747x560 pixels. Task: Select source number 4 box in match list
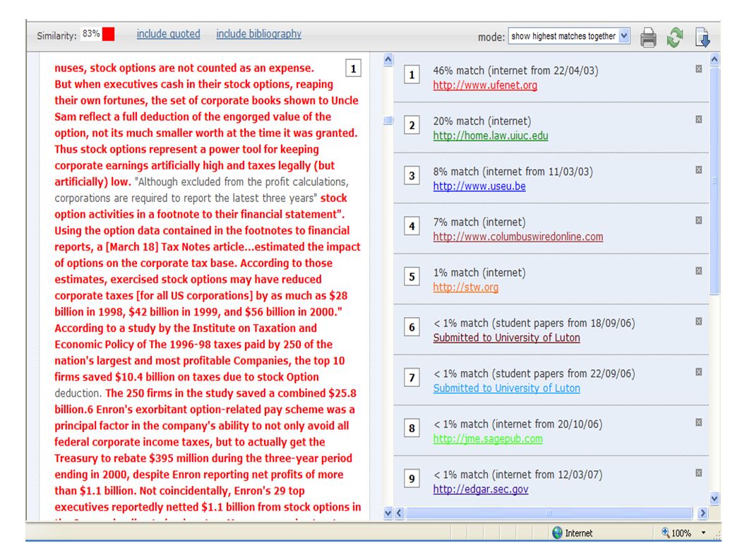coord(412,227)
